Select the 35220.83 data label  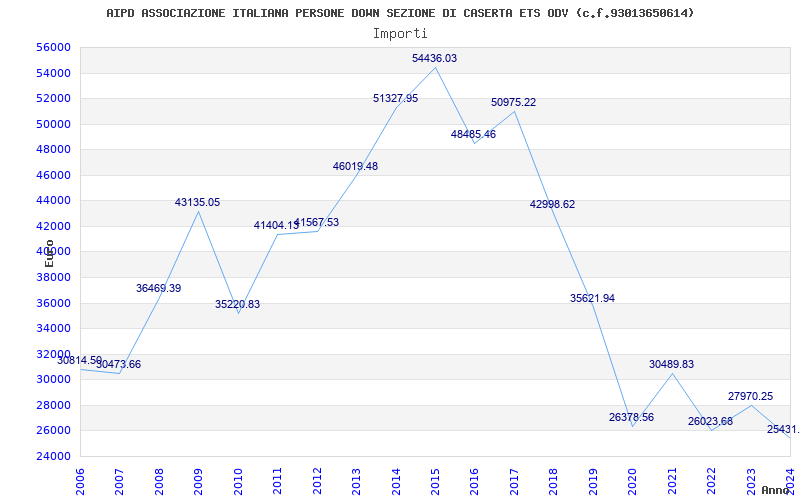[237, 305]
